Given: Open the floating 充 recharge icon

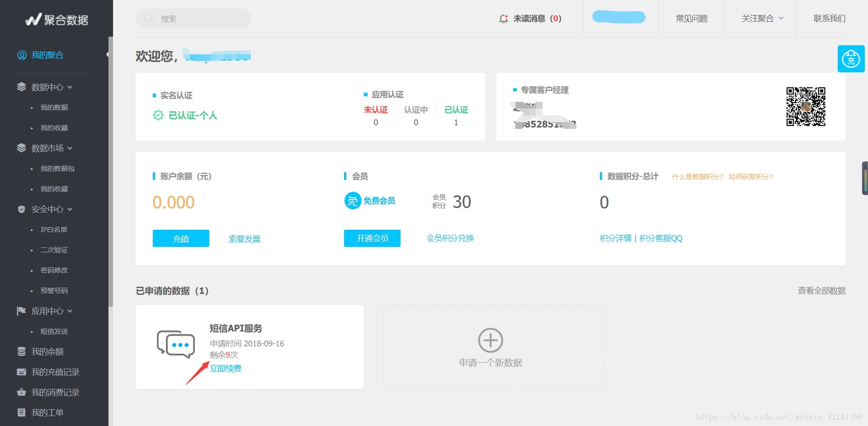Looking at the screenshot, I should [851, 59].
